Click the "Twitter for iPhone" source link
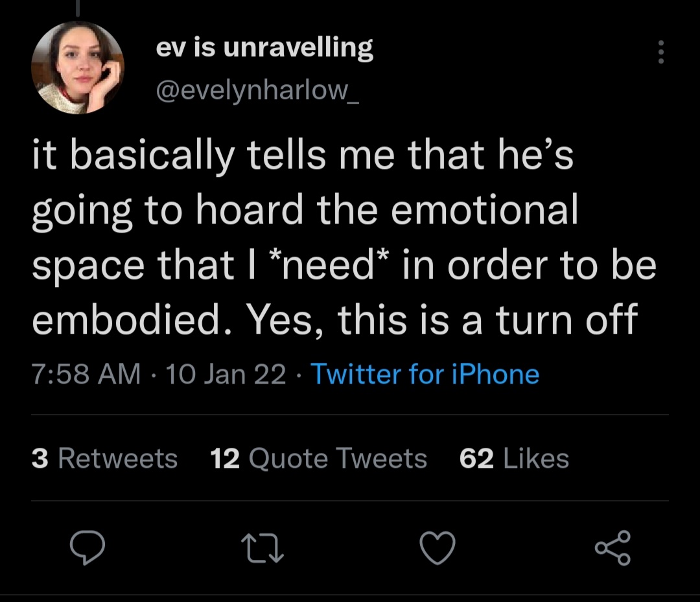This screenshot has height=602, width=700. 425,375
